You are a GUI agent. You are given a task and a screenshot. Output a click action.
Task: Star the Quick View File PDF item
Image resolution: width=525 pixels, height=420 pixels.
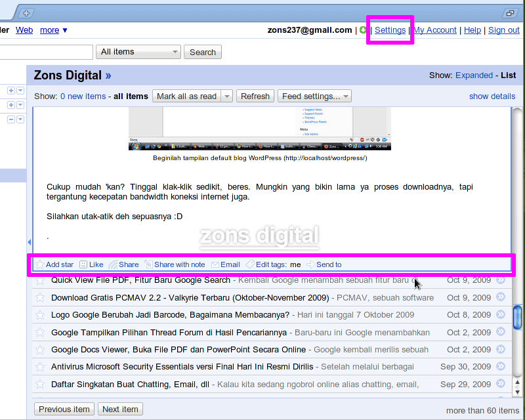[40, 280]
